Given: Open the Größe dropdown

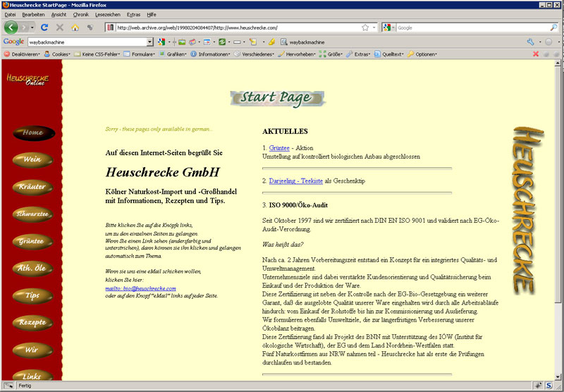Looking at the screenshot, I should coord(331,54).
